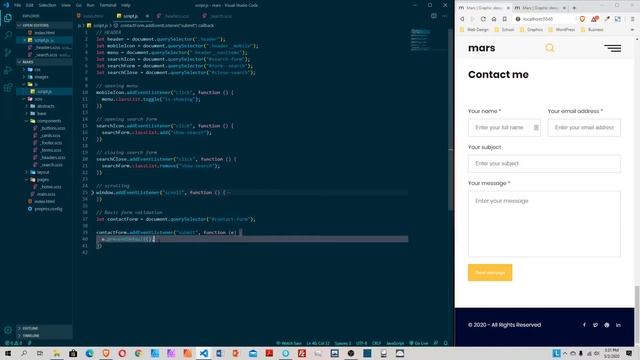Viewport: 640px width, 360px height.
Task: Open the Help menu
Action: pos(126,5)
